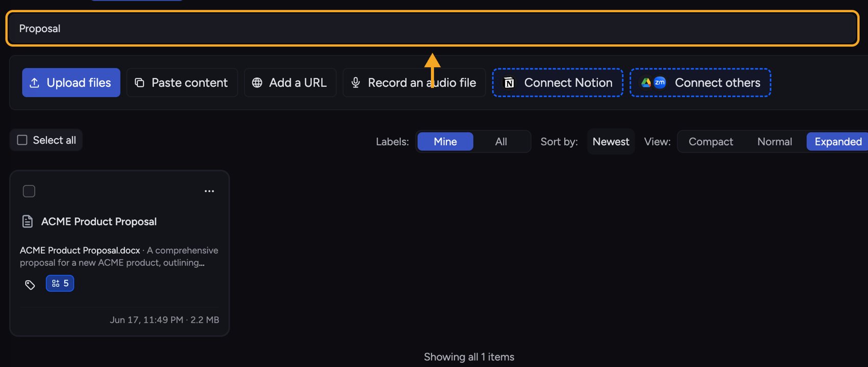Click the blue 5 items badge

(x=60, y=283)
